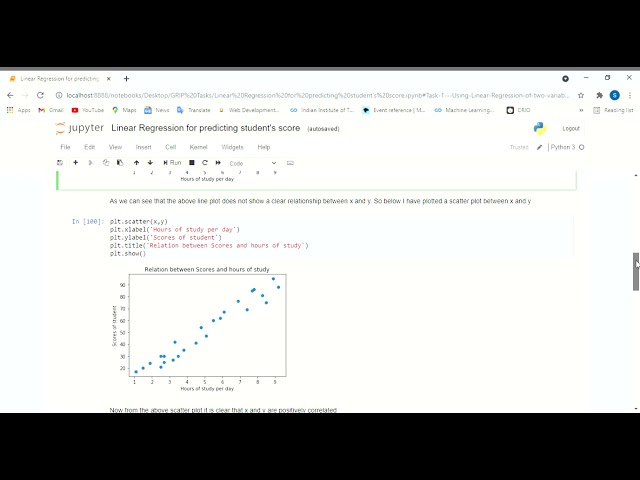This screenshot has height=480, width=640.
Task: Open the Reading list
Action: click(x=613, y=110)
